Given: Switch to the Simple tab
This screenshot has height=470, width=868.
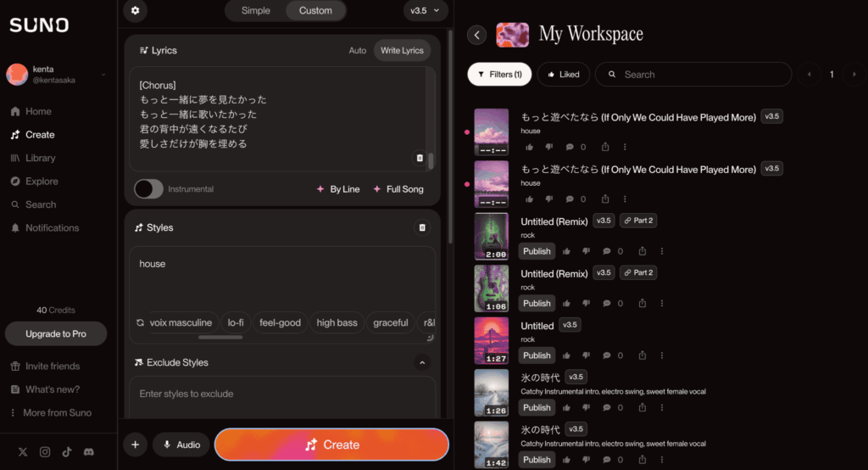Looking at the screenshot, I should [x=256, y=10].
